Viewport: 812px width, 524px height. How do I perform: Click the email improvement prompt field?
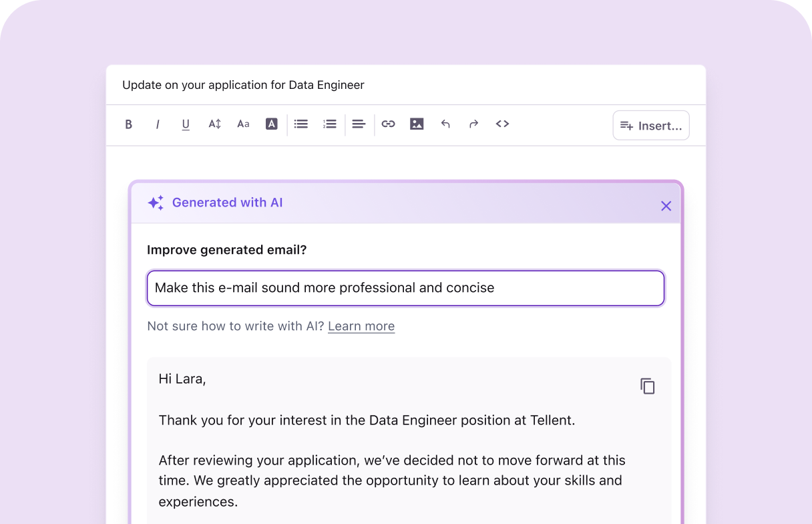point(405,287)
